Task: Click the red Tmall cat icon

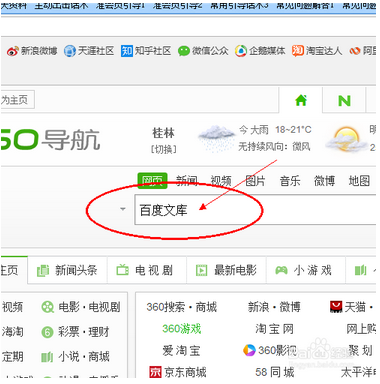Action: pyautogui.click(x=336, y=307)
